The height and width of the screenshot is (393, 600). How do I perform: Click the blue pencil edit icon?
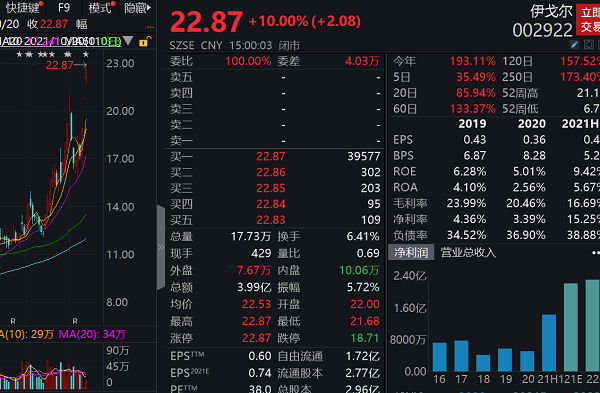point(574,45)
